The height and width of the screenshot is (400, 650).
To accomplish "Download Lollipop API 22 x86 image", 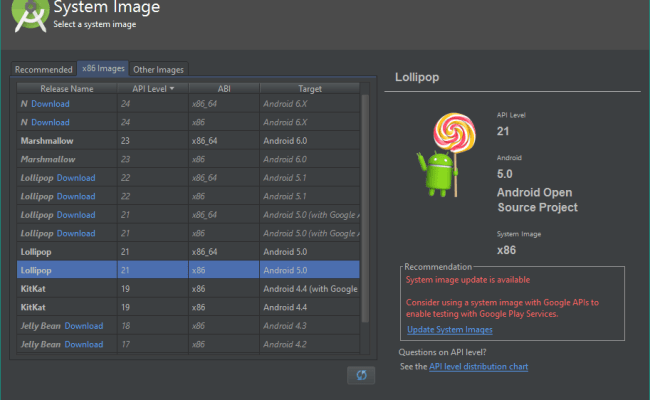I will (x=76, y=196).
